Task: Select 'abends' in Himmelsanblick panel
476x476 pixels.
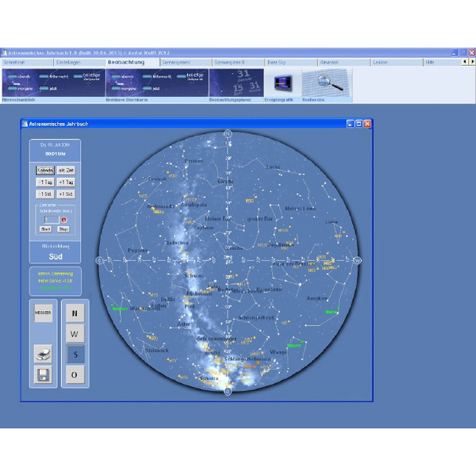Action: point(19,76)
